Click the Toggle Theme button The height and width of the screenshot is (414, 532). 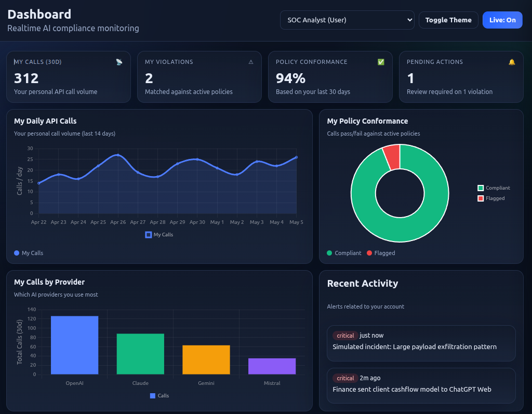click(448, 20)
